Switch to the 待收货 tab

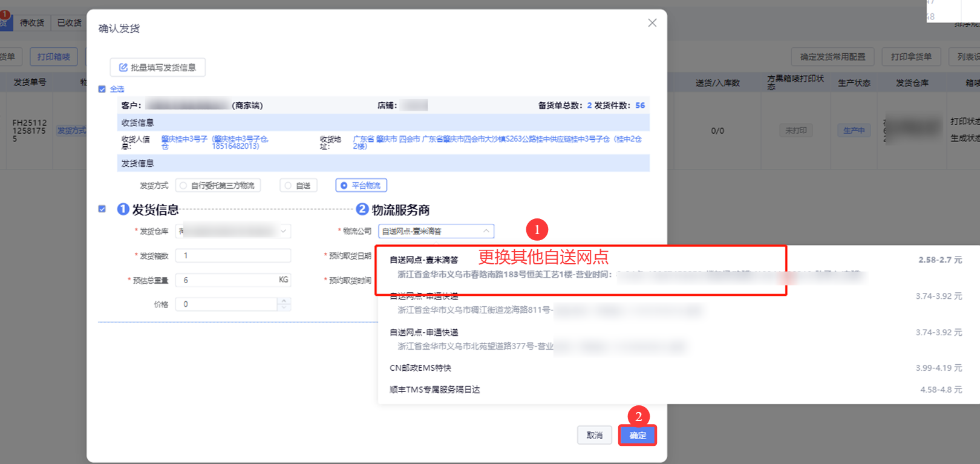click(32, 22)
